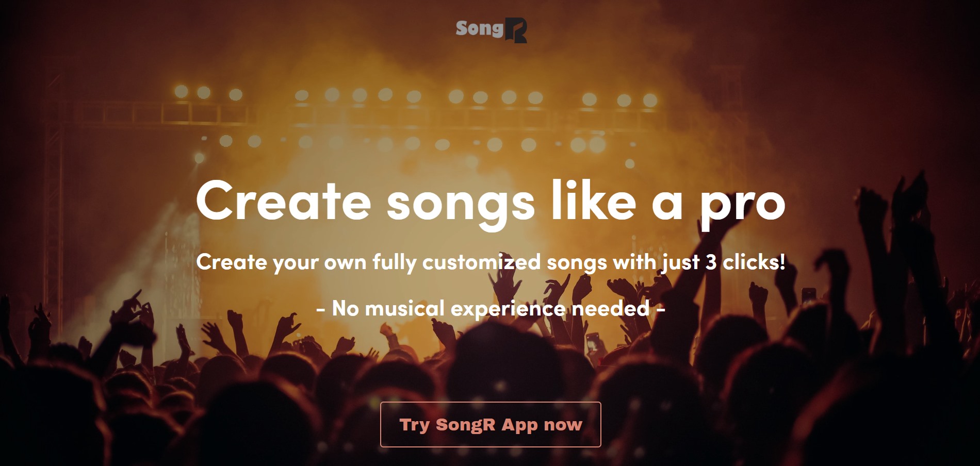Click the word "App" on the button
Viewport: 980px width, 466px height.
pos(519,425)
